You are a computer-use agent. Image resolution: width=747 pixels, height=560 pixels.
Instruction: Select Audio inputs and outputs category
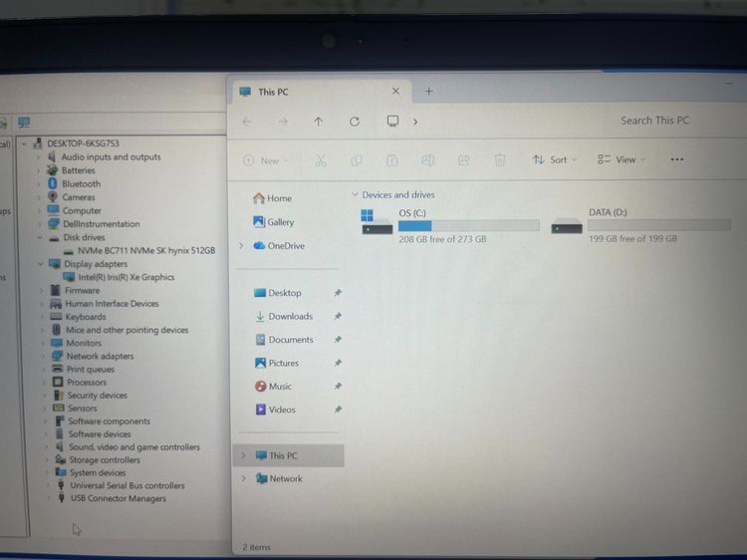pyautogui.click(x=111, y=156)
